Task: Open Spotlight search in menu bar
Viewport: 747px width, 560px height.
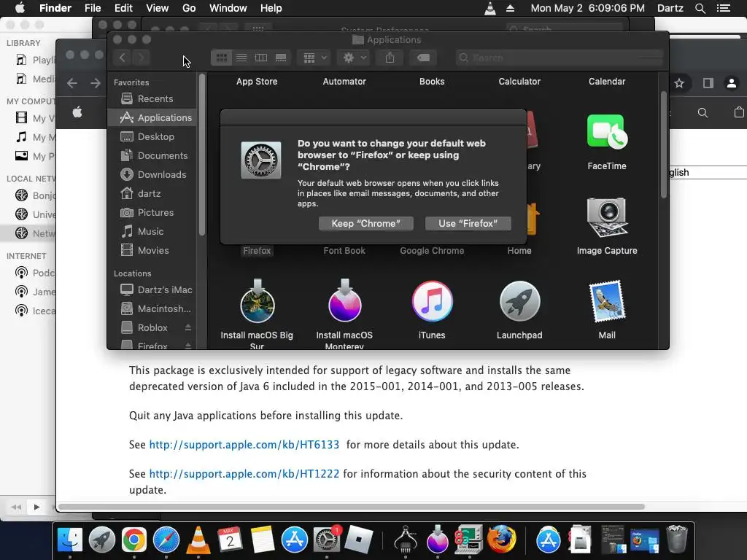Action: click(700, 8)
